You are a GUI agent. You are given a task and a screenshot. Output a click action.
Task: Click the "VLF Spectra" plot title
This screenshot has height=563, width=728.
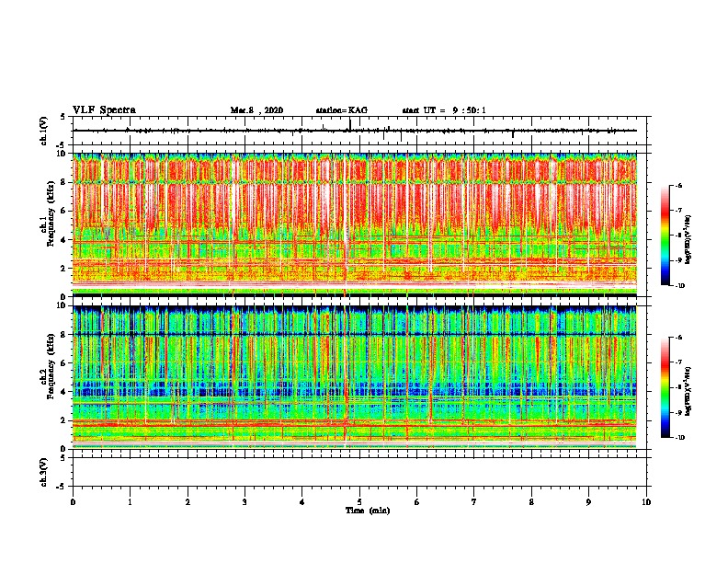tap(104, 110)
